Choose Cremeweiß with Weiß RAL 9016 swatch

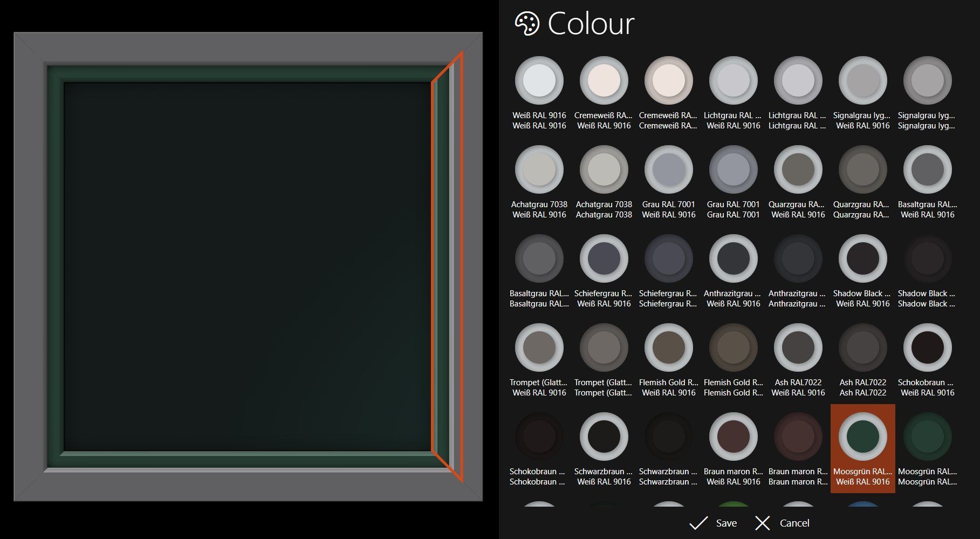604,81
